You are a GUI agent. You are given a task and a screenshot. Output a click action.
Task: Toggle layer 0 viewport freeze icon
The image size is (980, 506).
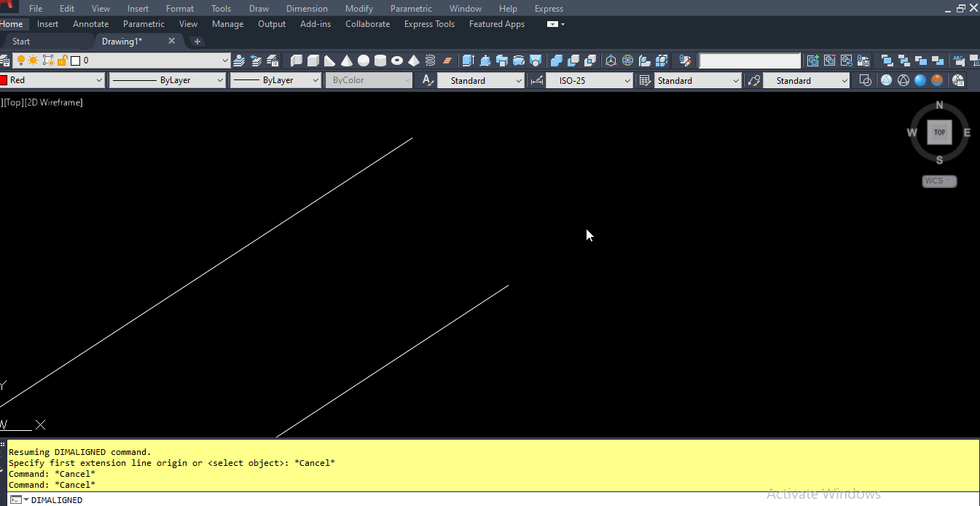click(48, 61)
